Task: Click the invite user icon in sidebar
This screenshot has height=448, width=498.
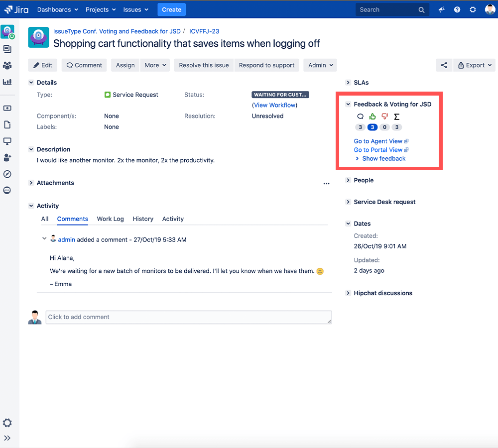Action: [7, 157]
